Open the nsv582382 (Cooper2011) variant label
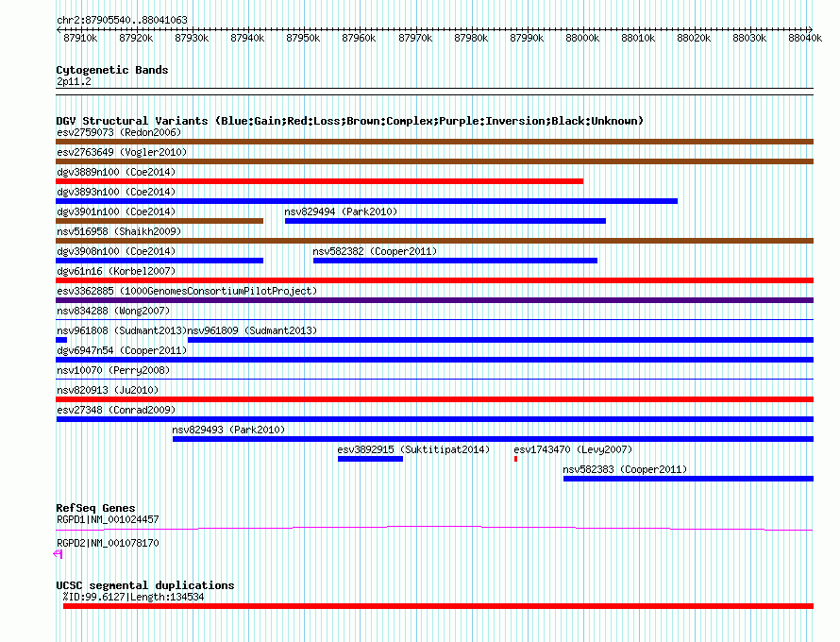The width and height of the screenshot is (840, 642). click(x=375, y=251)
